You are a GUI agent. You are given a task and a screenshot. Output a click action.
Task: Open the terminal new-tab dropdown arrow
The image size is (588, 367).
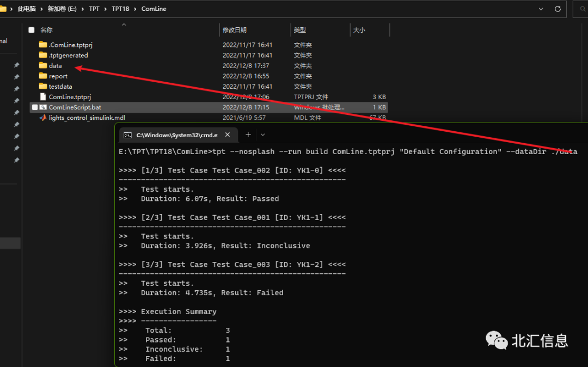(263, 134)
